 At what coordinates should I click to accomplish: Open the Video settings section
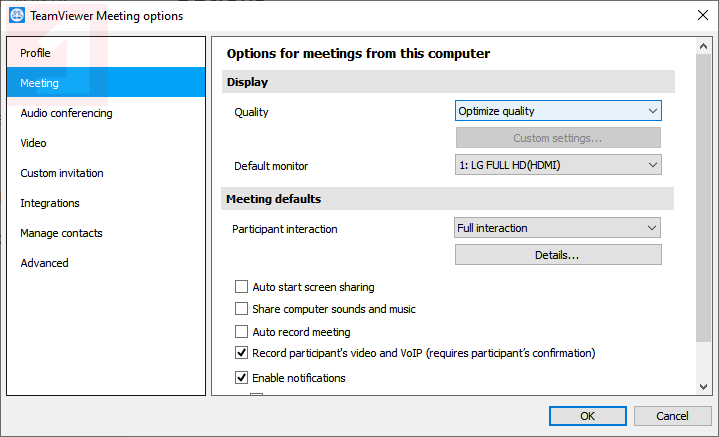pyautogui.click(x=33, y=143)
